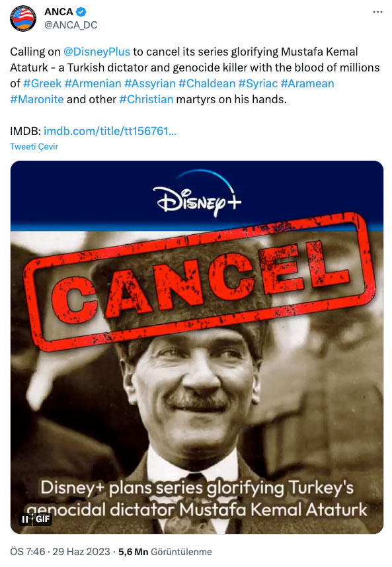Open the #Syriac hashtag
392x567 pixels.
(x=258, y=83)
